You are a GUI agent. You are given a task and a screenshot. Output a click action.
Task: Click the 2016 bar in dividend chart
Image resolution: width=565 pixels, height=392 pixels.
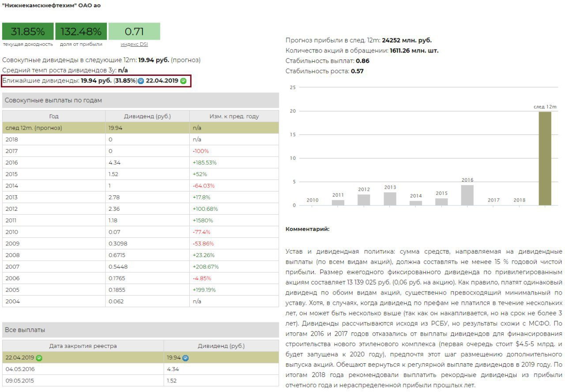click(x=467, y=195)
